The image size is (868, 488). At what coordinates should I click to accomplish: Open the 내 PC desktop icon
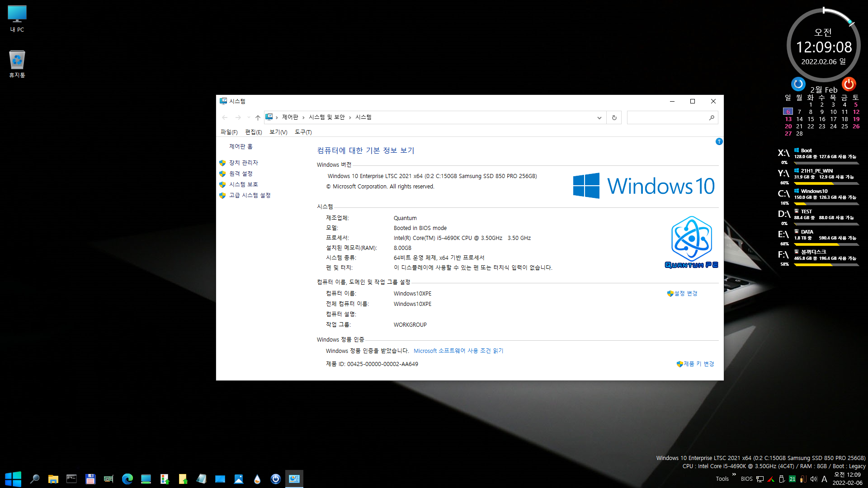17,19
